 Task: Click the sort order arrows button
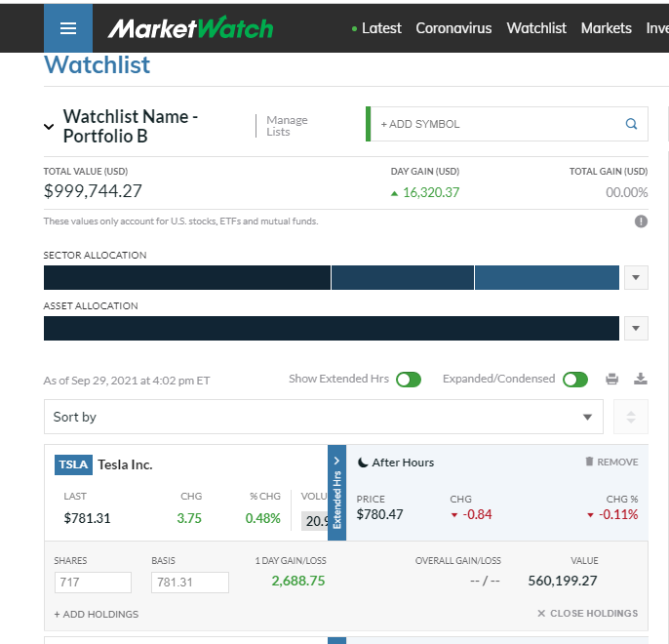631,417
